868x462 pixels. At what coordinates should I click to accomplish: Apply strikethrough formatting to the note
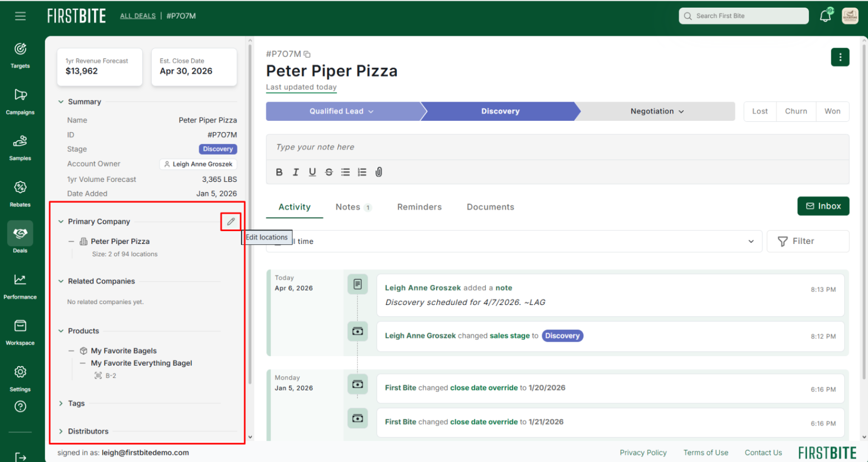[x=329, y=172]
